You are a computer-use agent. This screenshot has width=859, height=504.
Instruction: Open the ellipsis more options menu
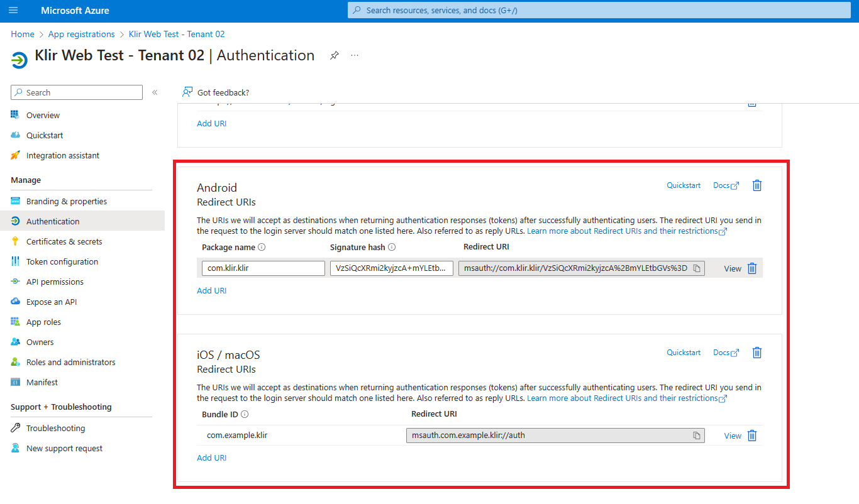[355, 55]
